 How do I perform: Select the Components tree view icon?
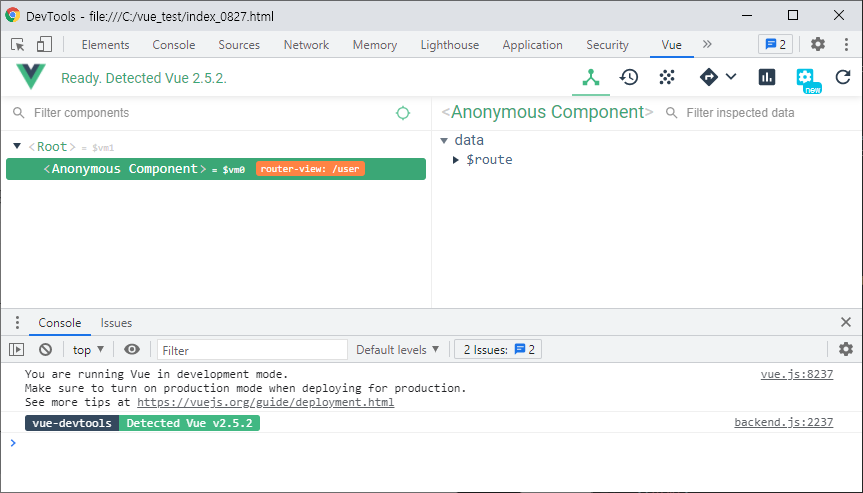click(591, 78)
